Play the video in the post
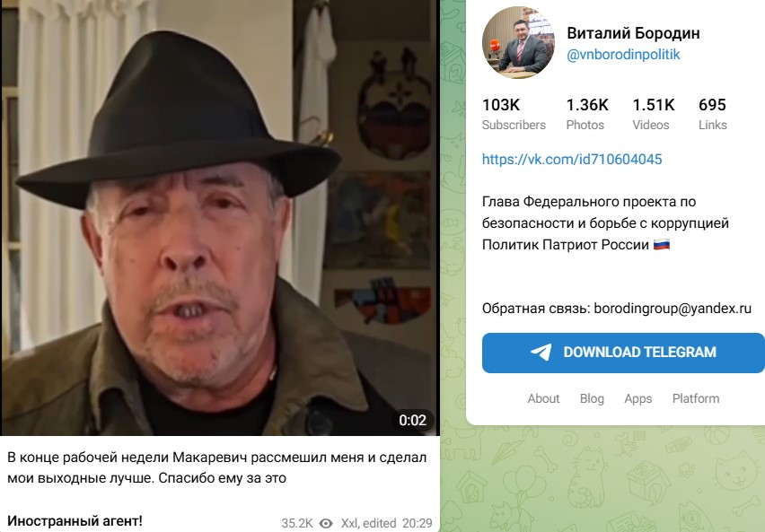 pos(220,217)
